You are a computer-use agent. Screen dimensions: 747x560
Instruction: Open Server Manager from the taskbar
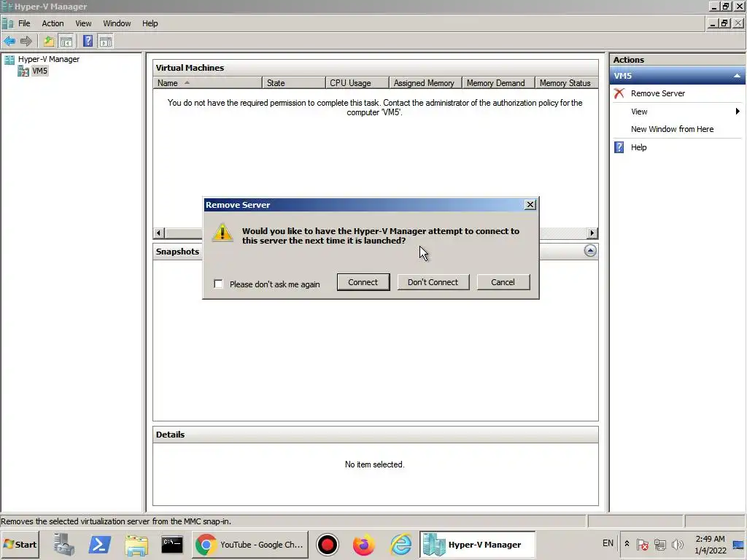pyautogui.click(x=63, y=544)
